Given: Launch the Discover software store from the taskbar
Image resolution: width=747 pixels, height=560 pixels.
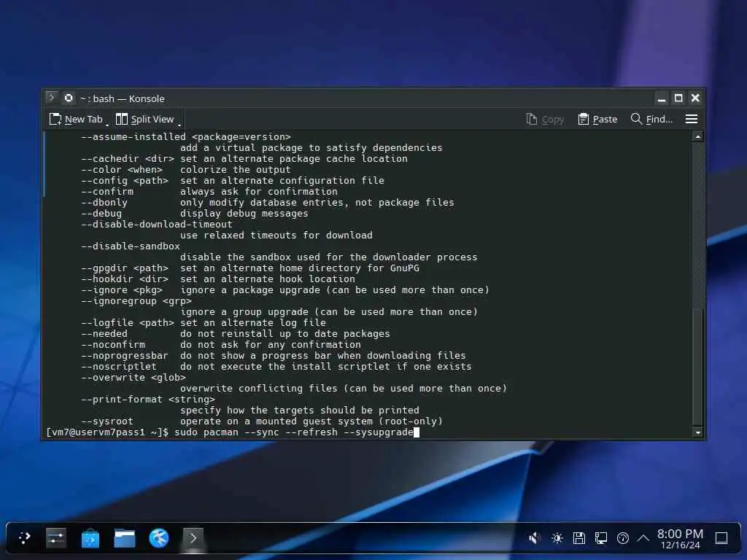Looking at the screenshot, I should click(x=90, y=538).
